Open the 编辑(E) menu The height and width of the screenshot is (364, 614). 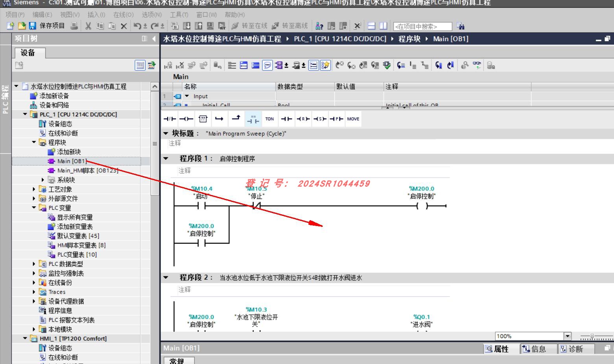tap(42, 15)
